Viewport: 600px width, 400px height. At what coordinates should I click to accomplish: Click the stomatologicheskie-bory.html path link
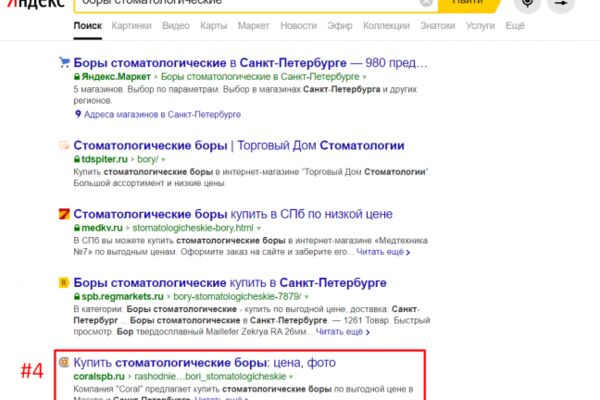click(x=193, y=228)
